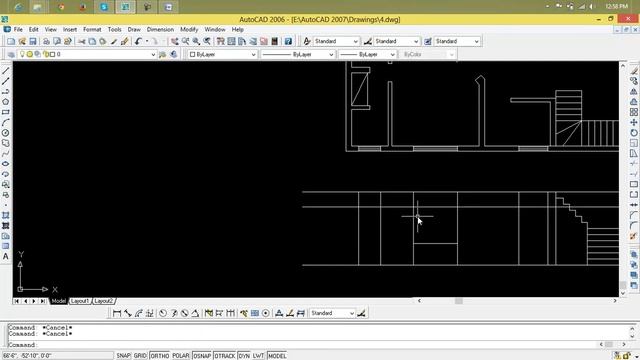Toggle OSNAP in status bar
This screenshot has width=640, height=360.
click(x=202, y=356)
